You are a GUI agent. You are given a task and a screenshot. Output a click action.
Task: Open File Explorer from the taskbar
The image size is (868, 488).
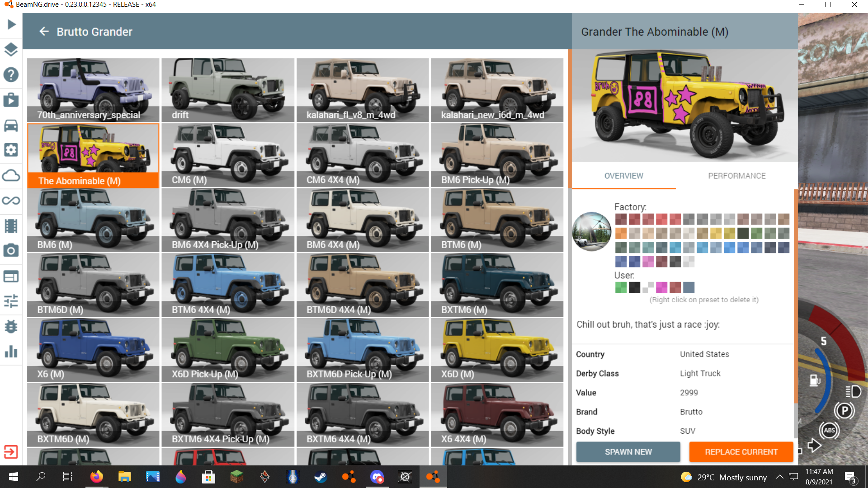[124, 477]
